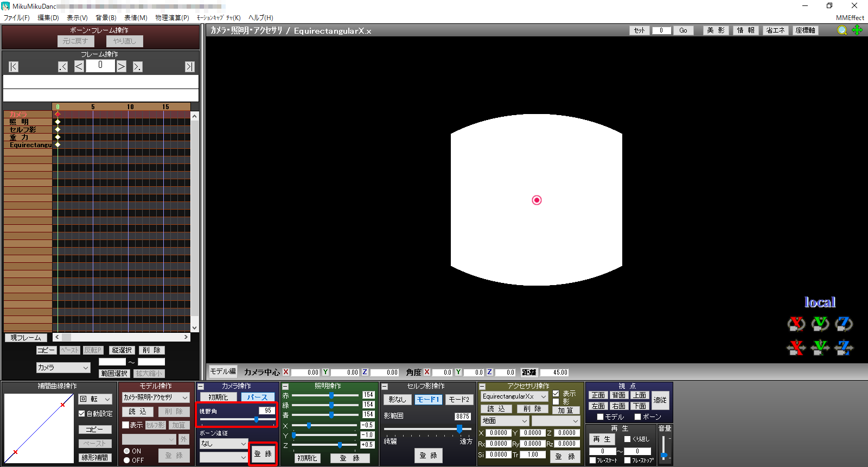Select the OFF radio button
Image resolution: width=868 pixels, height=467 pixels.
[x=126, y=460]
